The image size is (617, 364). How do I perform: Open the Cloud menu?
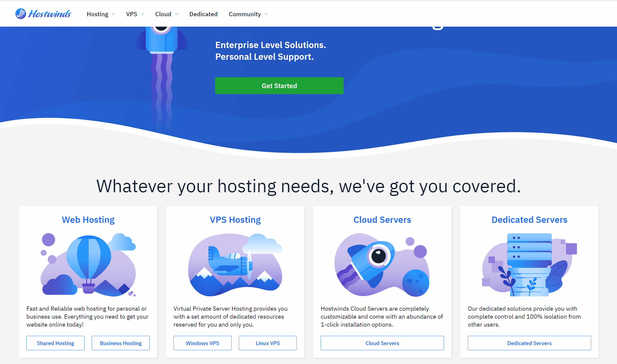coord(163,14)
